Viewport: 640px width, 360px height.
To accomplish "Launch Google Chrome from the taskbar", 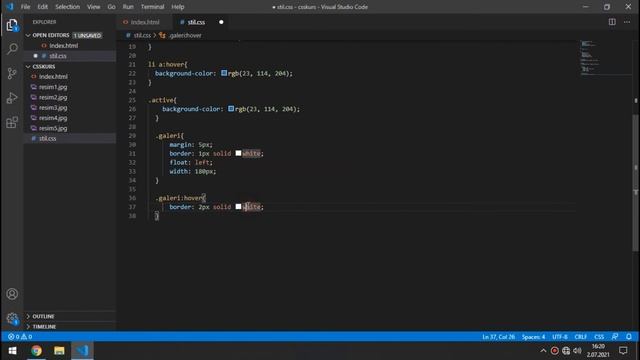I will (36, 351).
